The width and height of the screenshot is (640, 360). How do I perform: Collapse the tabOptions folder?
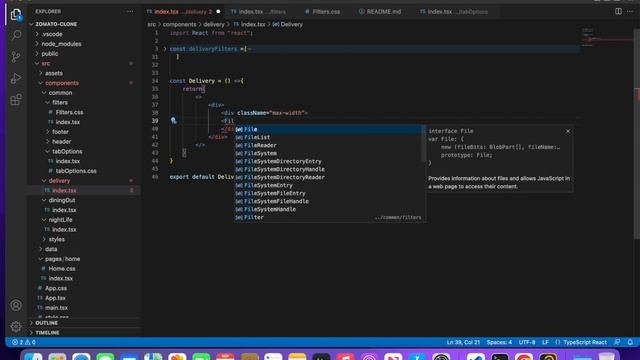pos(67,151)
